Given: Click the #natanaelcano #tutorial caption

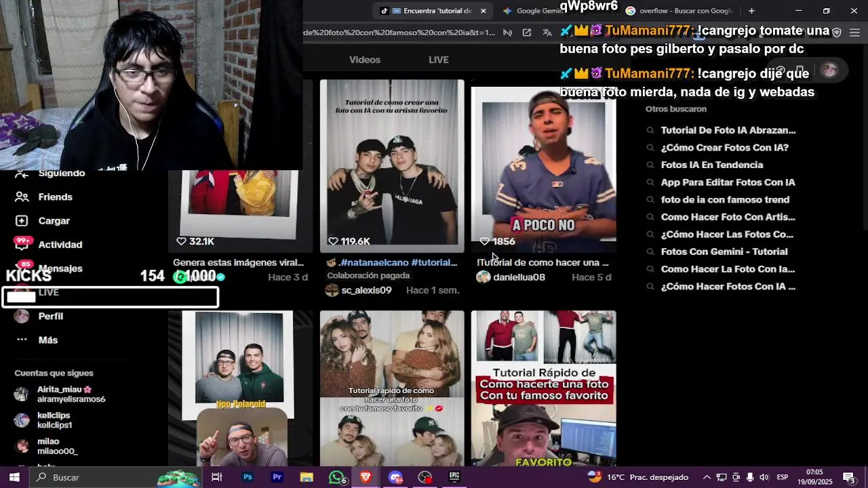Looking at the screenshot, I should [x=398, y=262].
